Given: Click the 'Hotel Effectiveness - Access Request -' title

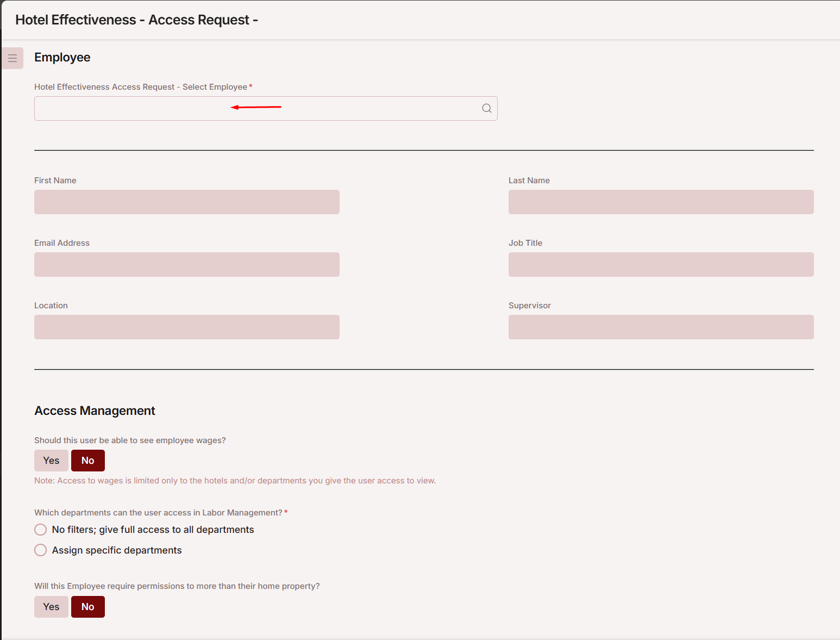Looking at the screenshot, I should 136,20.
